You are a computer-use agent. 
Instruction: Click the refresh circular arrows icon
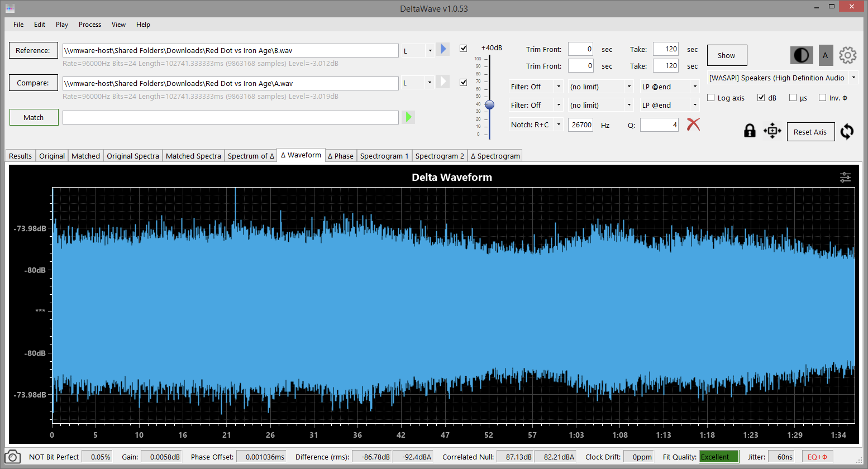pyautogui.click(x=847, y=131)
